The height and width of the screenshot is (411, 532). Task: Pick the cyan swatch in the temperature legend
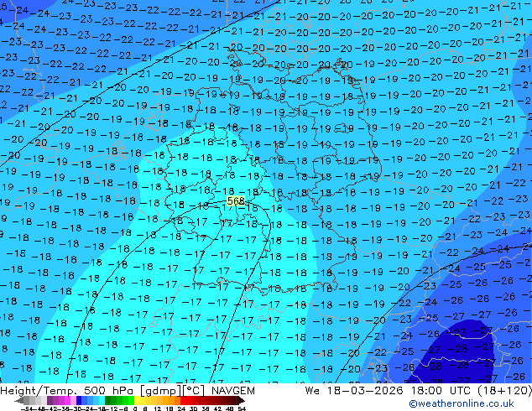point(102,400)
